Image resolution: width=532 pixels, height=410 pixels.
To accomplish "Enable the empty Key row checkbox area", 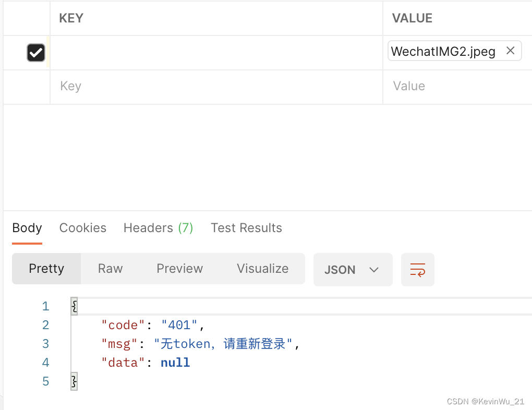I will (x=35, y=87).
